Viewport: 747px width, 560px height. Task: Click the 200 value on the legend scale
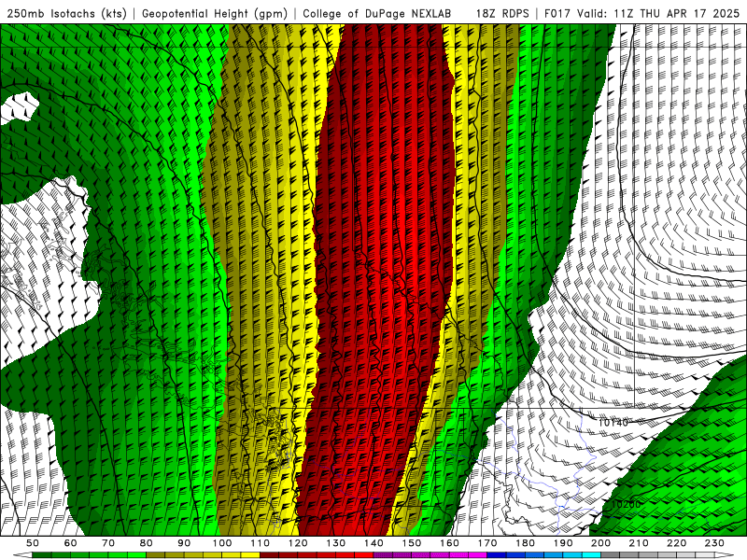601,543
